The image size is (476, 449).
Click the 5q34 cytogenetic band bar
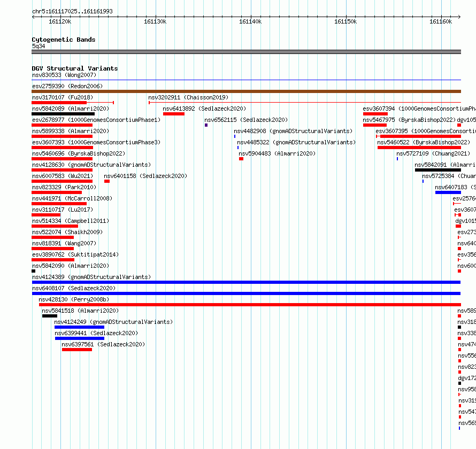click(246, 52)
